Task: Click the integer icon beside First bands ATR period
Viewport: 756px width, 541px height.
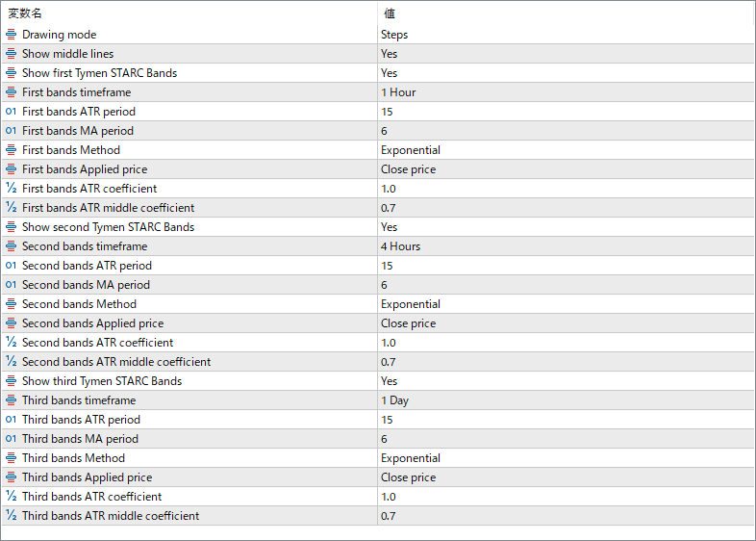Action: click(x=12, y=112)
